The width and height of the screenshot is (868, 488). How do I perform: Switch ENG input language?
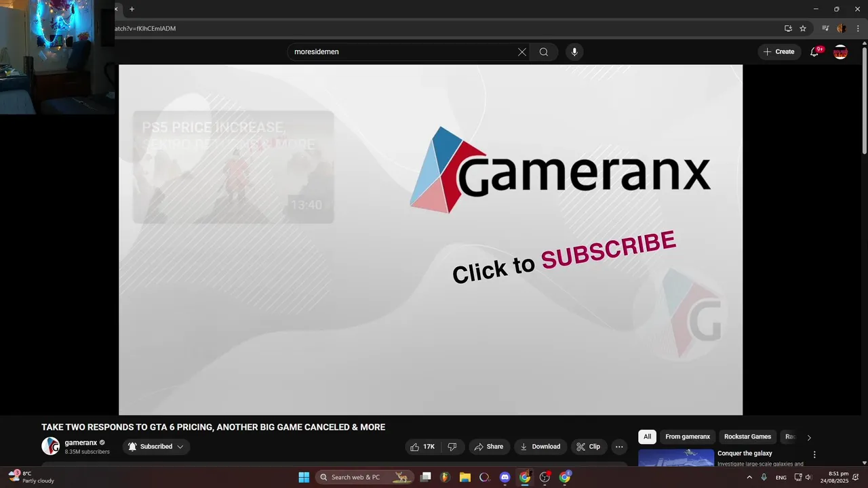click(781, 477)
